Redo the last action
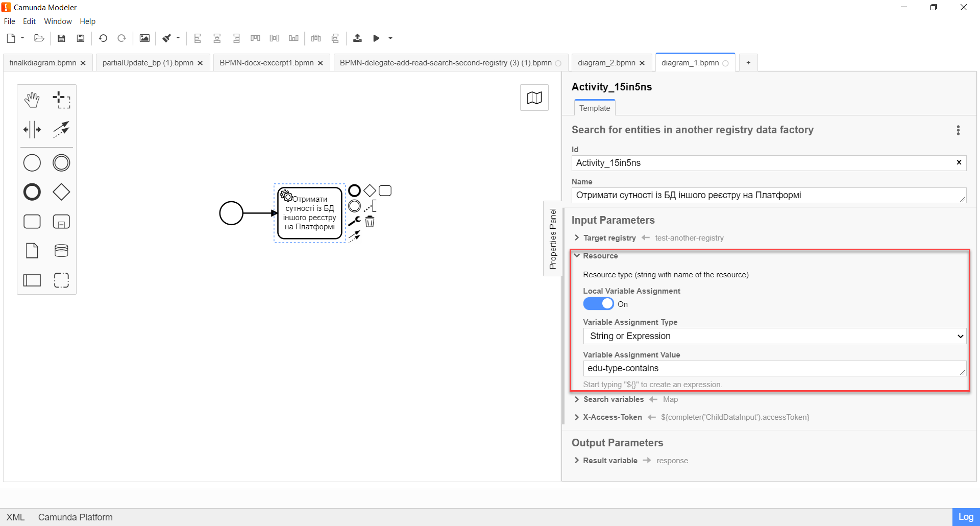Screen dimensions: 980x526 pos(121,38)
